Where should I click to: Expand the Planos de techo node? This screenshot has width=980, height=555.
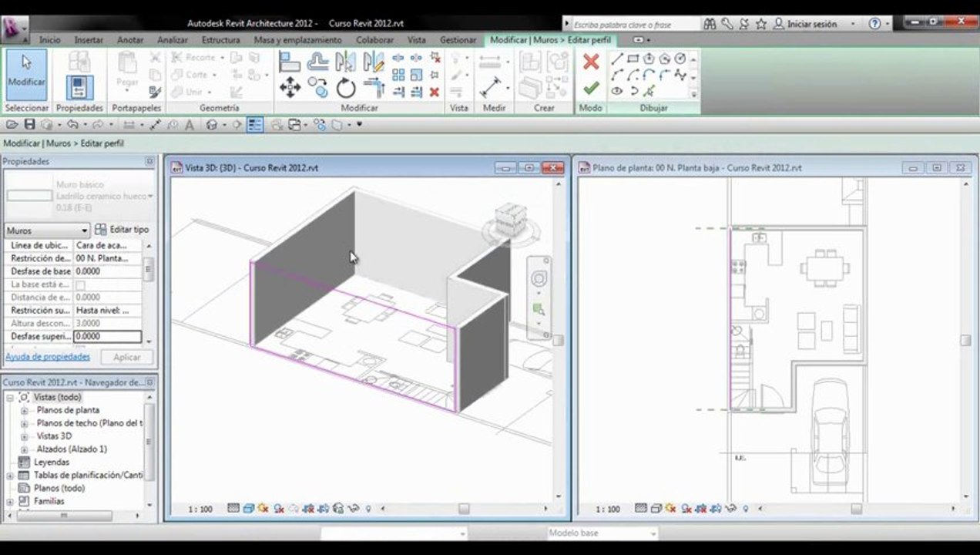point(24,423)
